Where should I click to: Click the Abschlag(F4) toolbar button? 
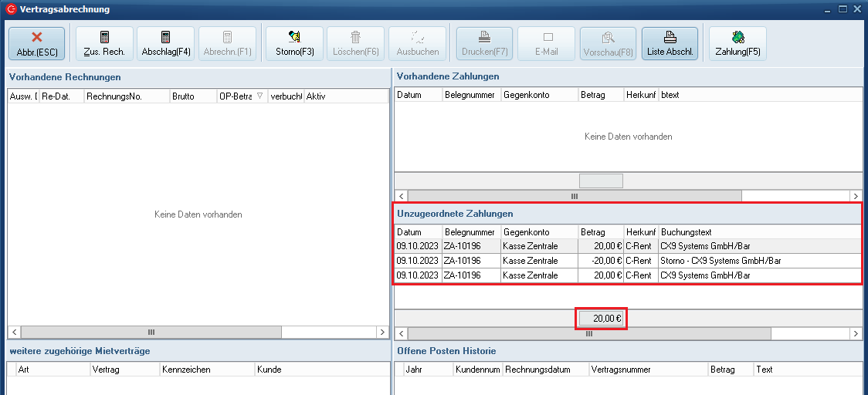point(166,43)
